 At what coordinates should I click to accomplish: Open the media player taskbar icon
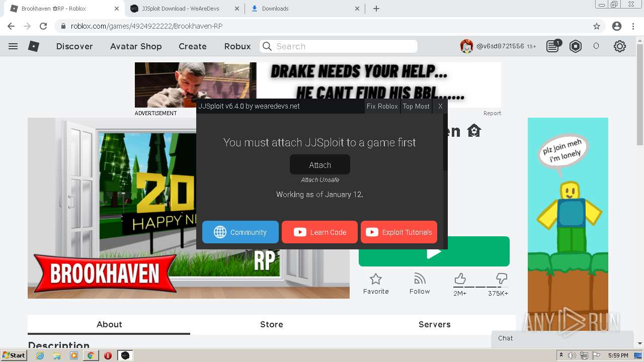74,355
